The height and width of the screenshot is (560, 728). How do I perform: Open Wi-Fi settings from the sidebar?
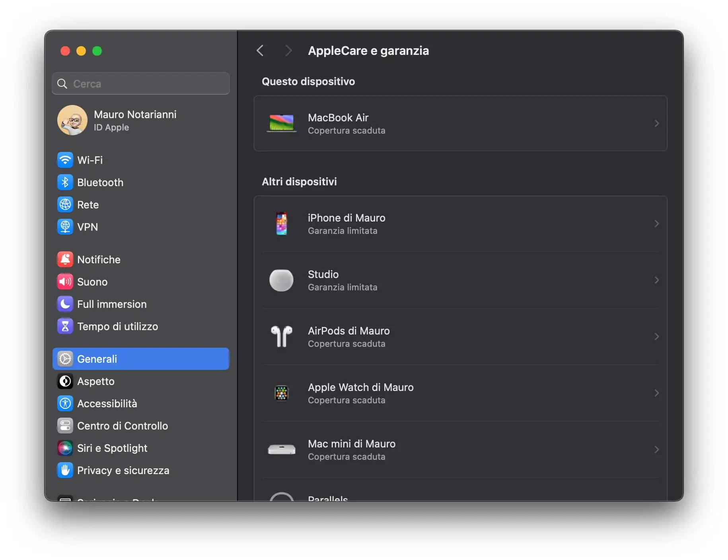pos(90,160)
